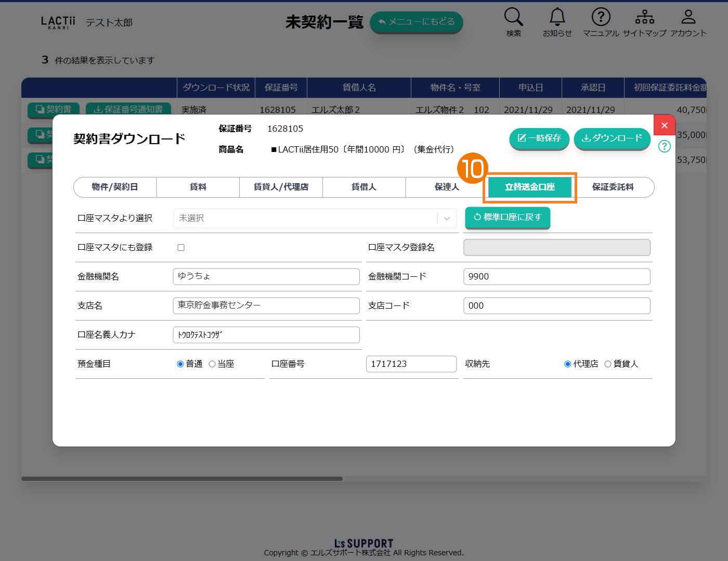Enable the 口座マスタにも登録 checkbox
Screen dimensions: 728x561
pos(181,248)
